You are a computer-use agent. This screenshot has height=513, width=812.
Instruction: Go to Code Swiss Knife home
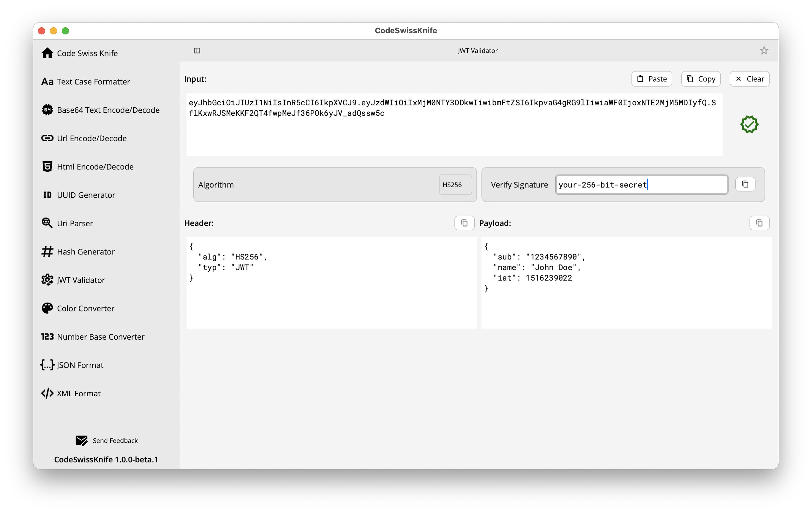87,53
